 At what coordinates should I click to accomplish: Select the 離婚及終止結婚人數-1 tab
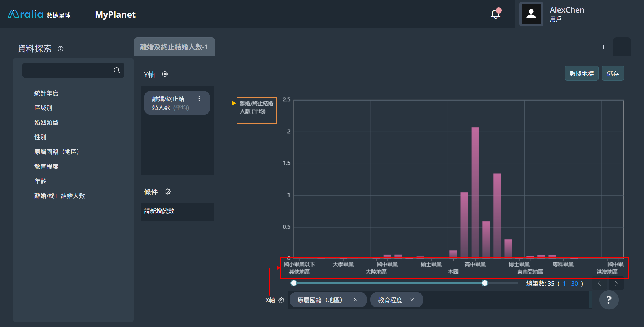(174, 47)
